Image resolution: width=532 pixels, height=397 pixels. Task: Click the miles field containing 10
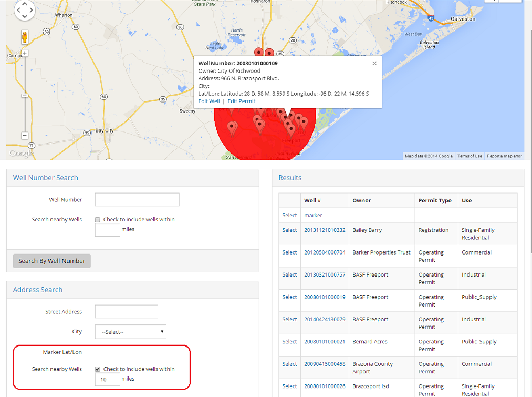tap(108, 379)
